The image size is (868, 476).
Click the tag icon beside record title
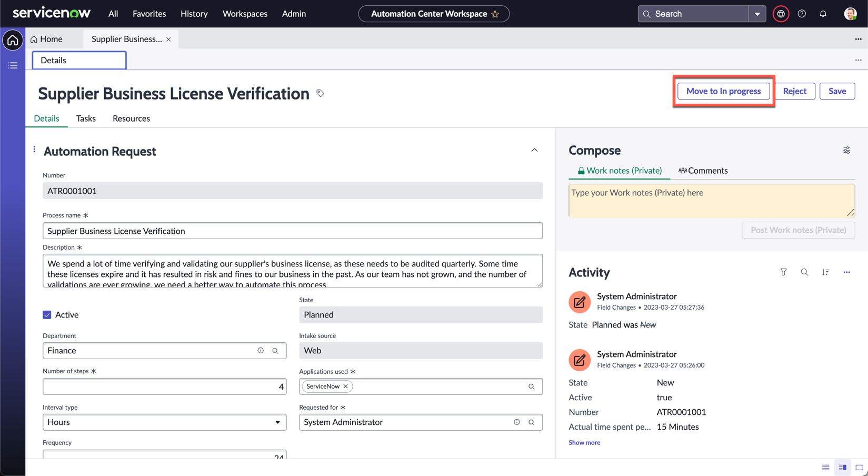click(x=320, y=93)
